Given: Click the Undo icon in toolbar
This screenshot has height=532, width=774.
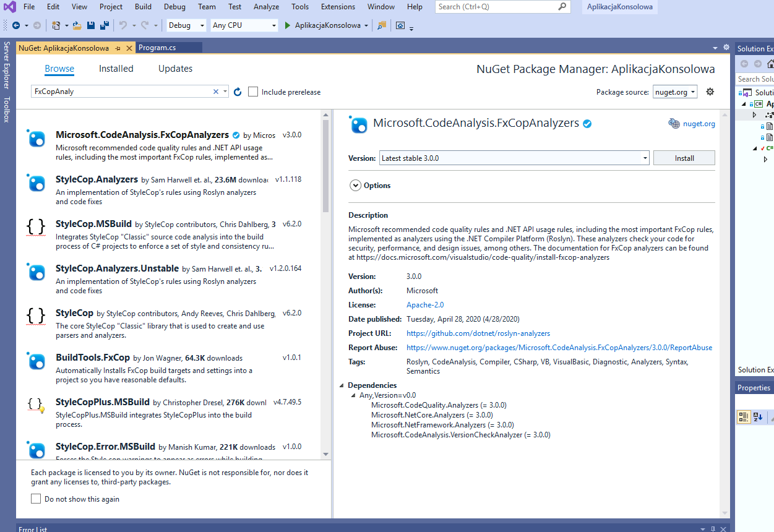Looking at the screenshot, I should 123,25.
